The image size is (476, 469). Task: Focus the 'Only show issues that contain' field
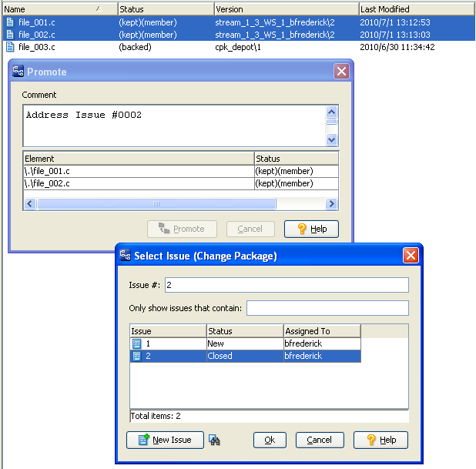coord(327,308)
